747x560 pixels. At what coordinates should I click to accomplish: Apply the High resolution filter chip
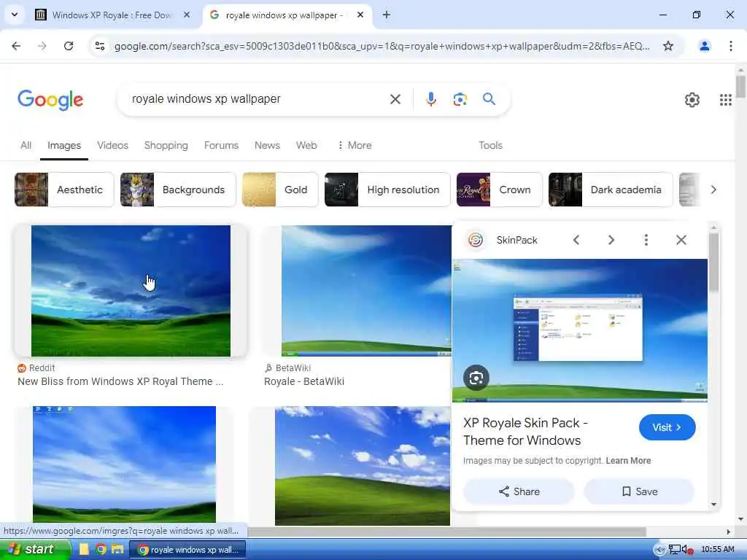[x=387, y=190]
